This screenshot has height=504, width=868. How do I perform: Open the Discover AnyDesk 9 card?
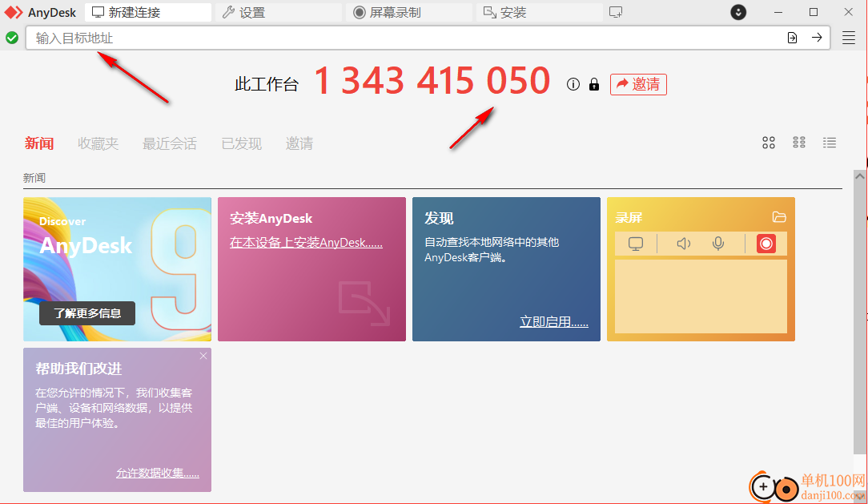(x=118, y=269)
